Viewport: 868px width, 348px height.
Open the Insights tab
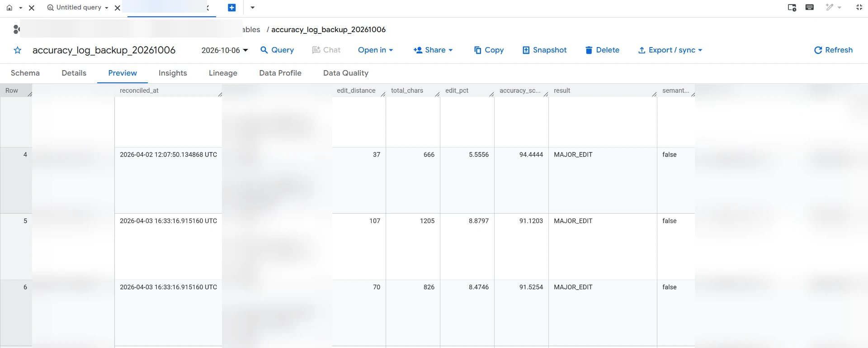[173, 73]
